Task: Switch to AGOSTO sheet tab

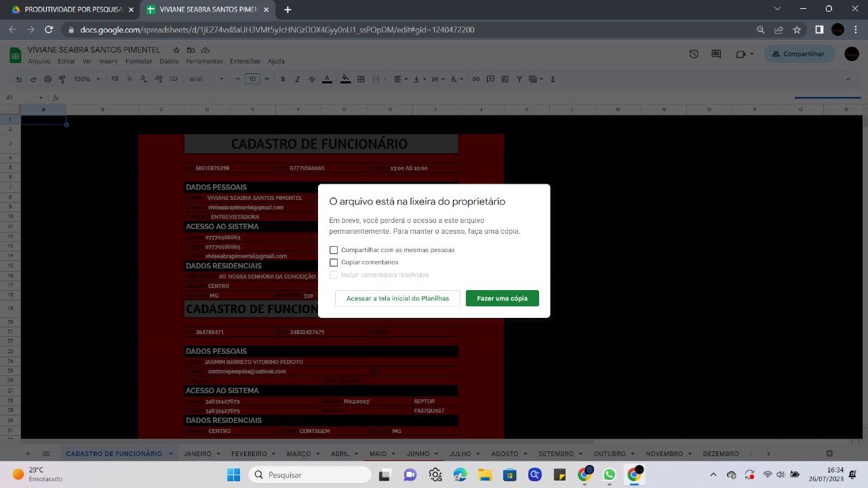Action: coord(505,453)
